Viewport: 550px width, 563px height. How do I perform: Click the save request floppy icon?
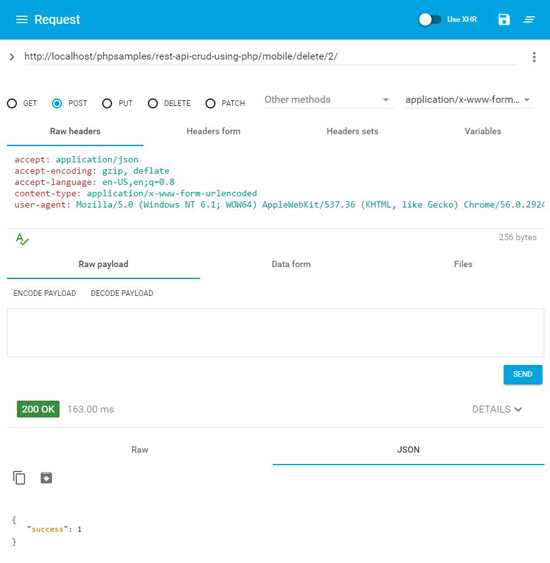[x=504, y=19]
